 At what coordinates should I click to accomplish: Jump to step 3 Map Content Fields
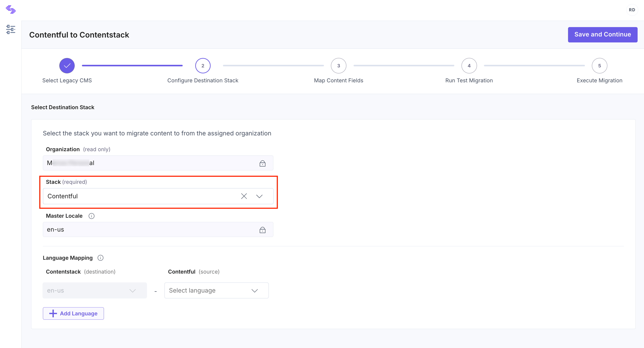(x=338, y=66)
